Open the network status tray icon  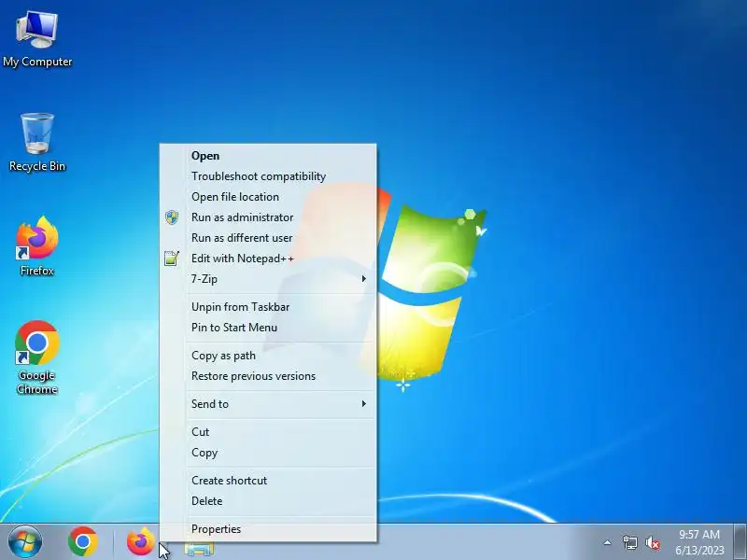click(x=629, y=542)
